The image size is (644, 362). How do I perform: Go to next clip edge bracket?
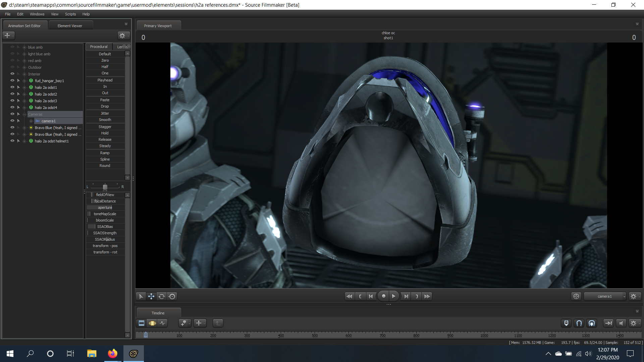[x=417, y=296]
